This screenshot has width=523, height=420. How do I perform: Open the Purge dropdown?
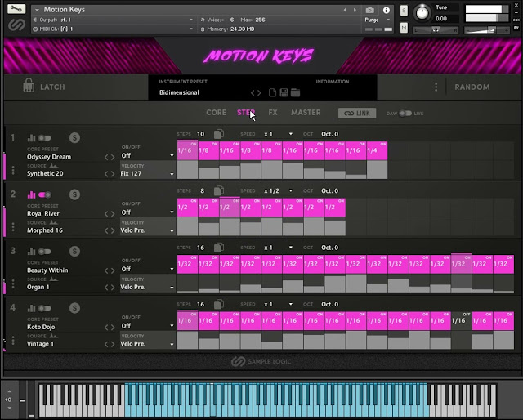(378, 20)
